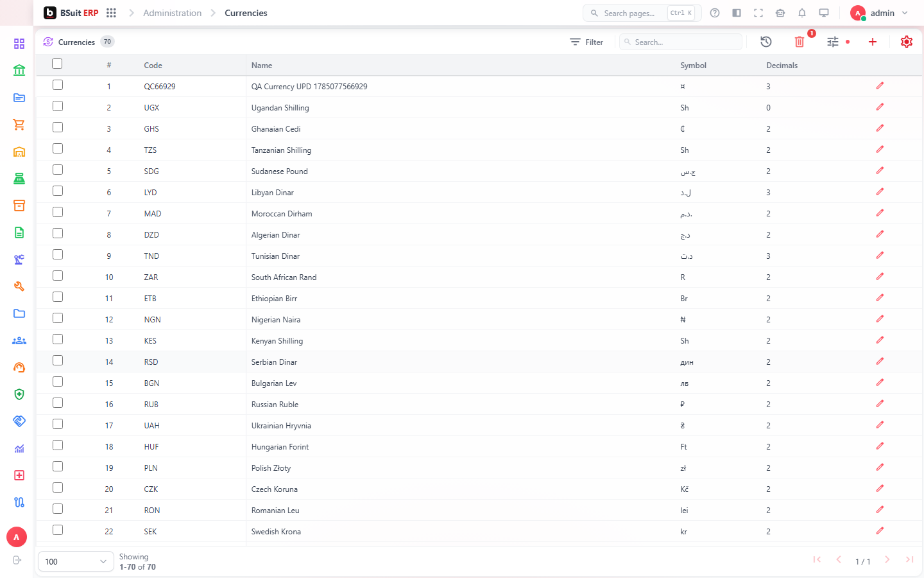Open the green shield icon in sidebar
The image size is (924, 578).
19,394
